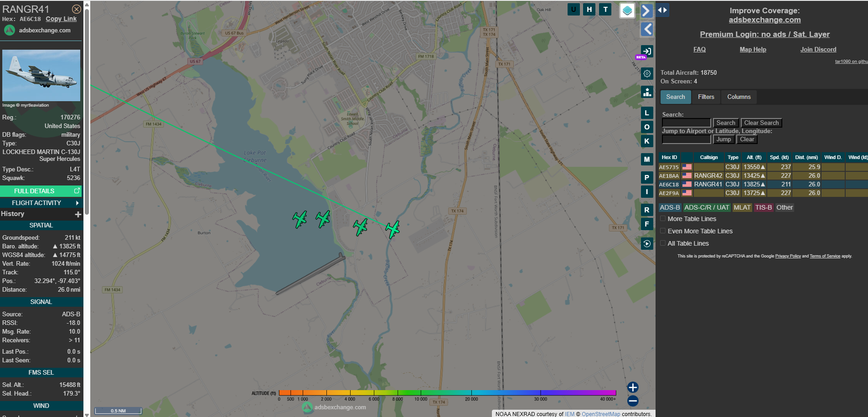Image resolution: width=868 pixels, height=417 pixels.
Task: Click the right arrow sidebar button
Action: pyautogui.click(x=646, y=10)
